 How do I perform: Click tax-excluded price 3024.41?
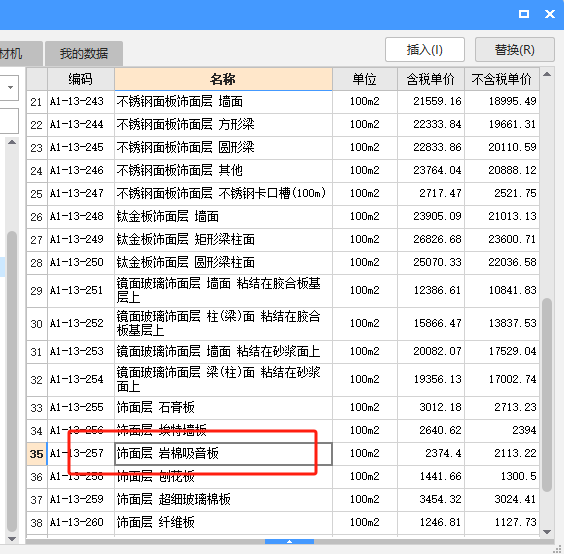point(502,500)
